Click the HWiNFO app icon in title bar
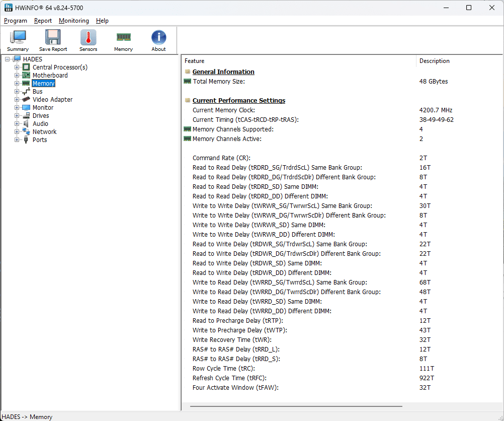504x421 pixels. [x=9, y=8]
